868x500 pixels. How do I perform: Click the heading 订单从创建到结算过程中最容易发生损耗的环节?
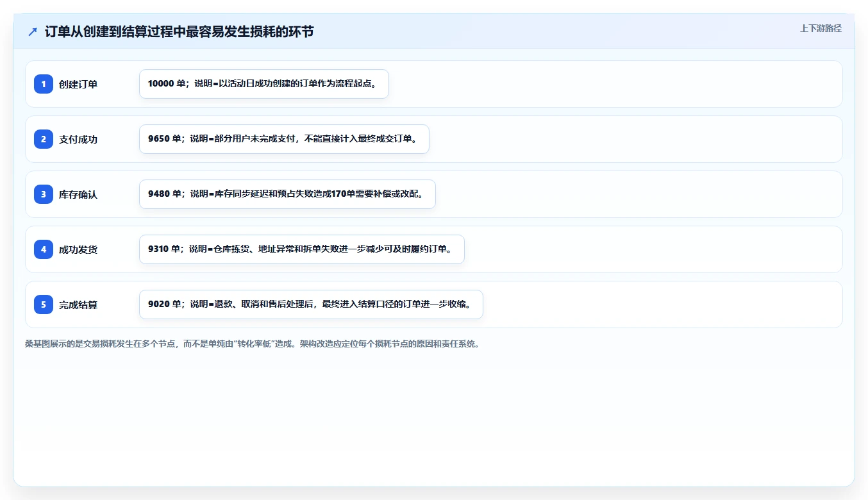click(179, 31)
